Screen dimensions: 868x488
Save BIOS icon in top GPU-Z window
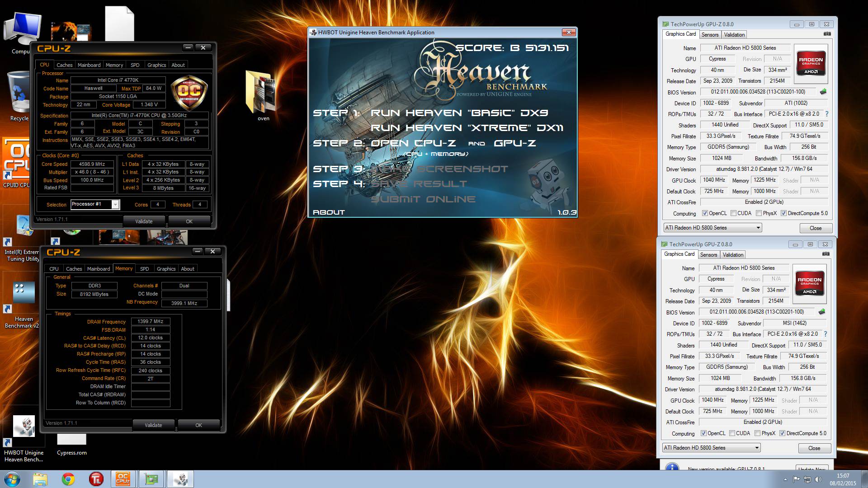coord(823,92)
